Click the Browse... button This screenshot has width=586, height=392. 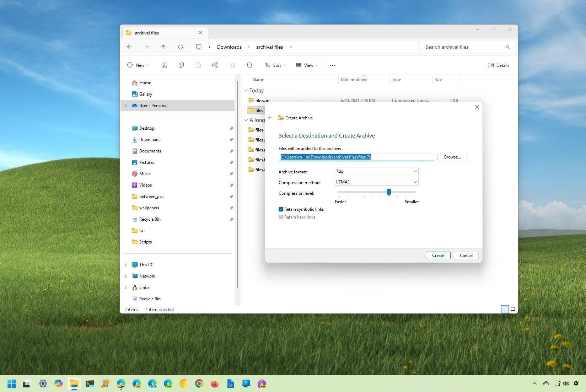click(452, 157)
